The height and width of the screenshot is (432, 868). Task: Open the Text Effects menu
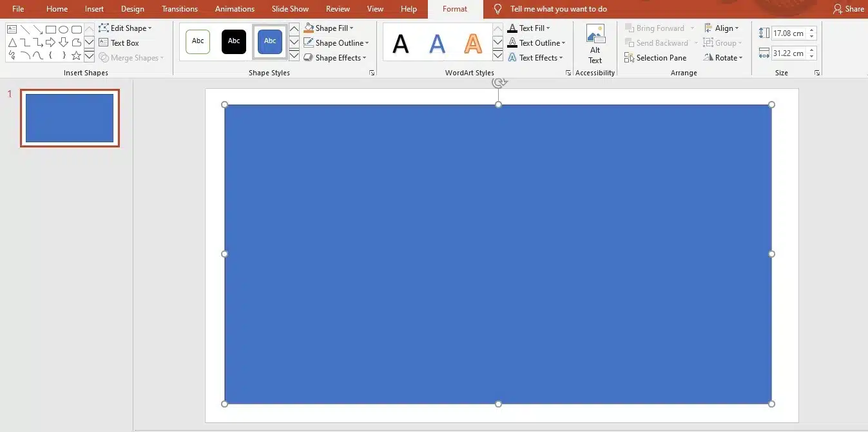(537, 57)
